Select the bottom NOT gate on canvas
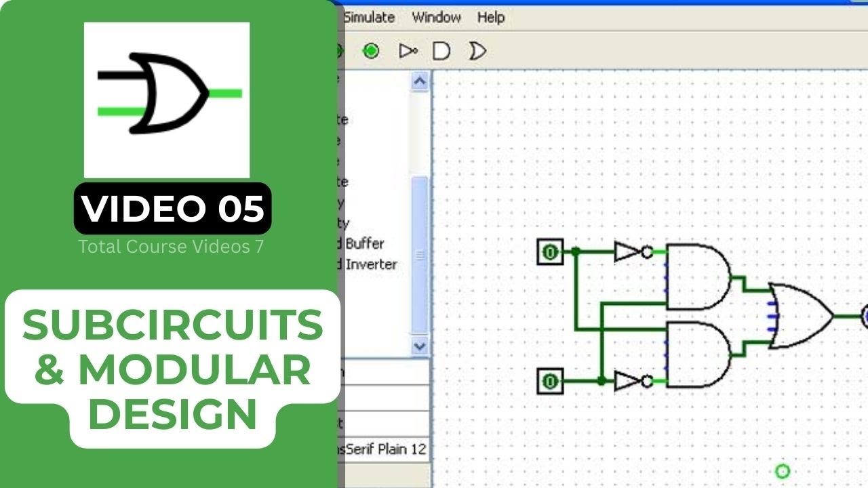The width and height of the screenshot is (868, 488). (633, 382)
